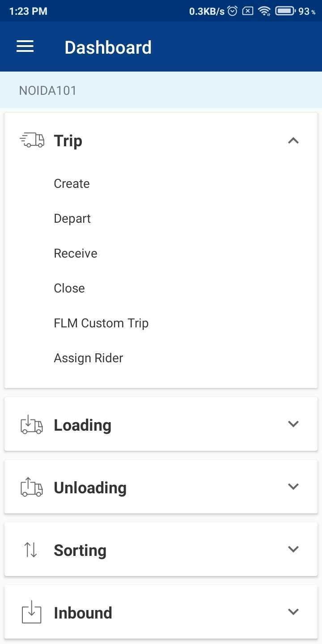322x644 pixels.
Task: Tap the WiFi status bar icon
Action: [264, 11]
